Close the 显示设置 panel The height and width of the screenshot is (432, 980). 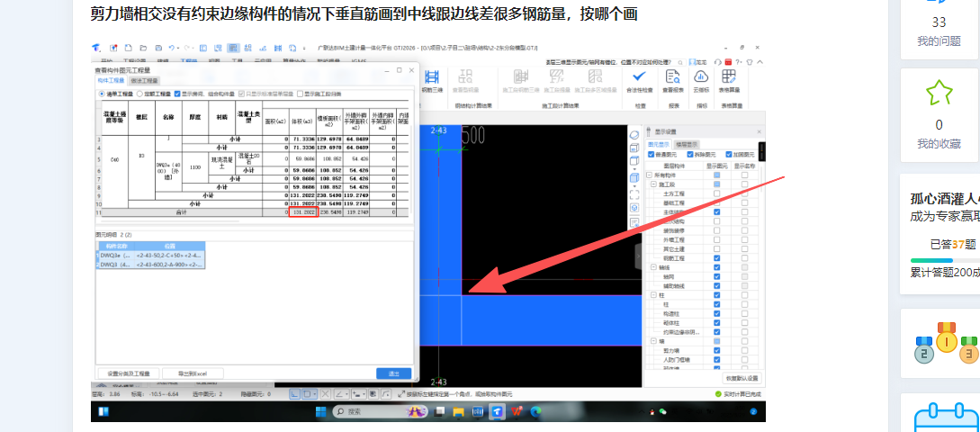(x=759, y=132)
